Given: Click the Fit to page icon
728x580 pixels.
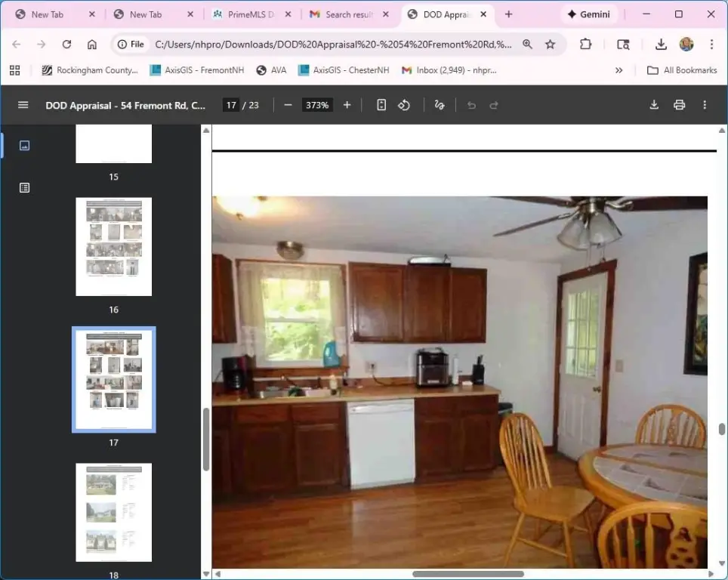Looking at the screenshot, I should 381,105.
